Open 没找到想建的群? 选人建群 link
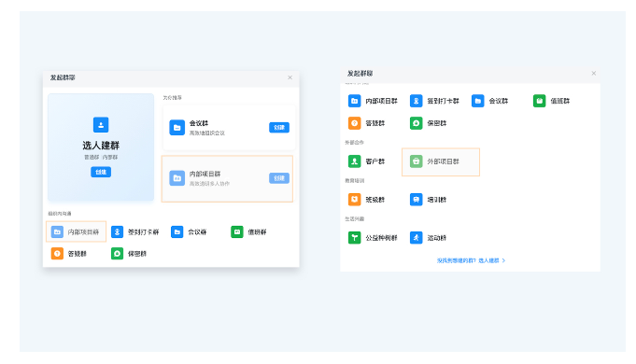 click(471, 260)
